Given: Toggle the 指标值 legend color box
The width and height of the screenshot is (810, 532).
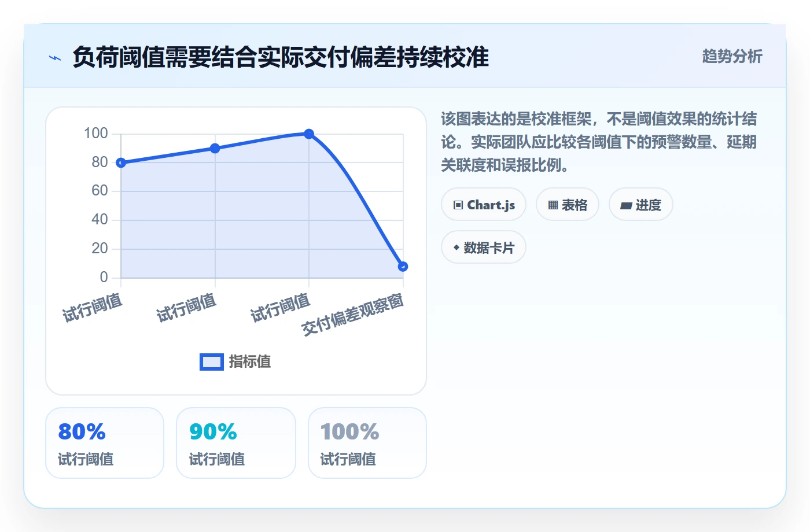Looking at the screenshot, I should click(x=212, y=362).
